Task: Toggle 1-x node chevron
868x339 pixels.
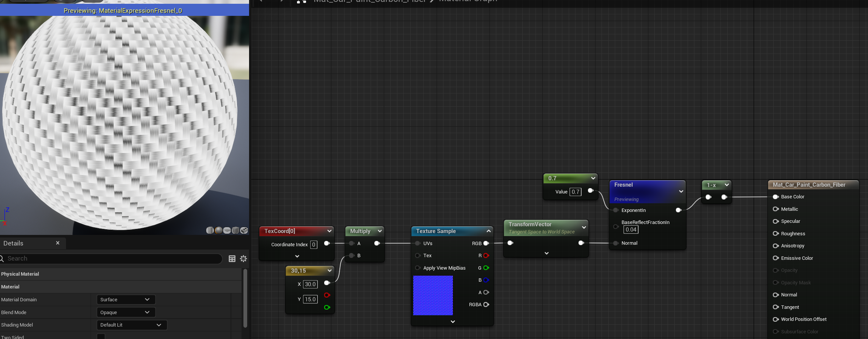Action: tap(727, 185)
